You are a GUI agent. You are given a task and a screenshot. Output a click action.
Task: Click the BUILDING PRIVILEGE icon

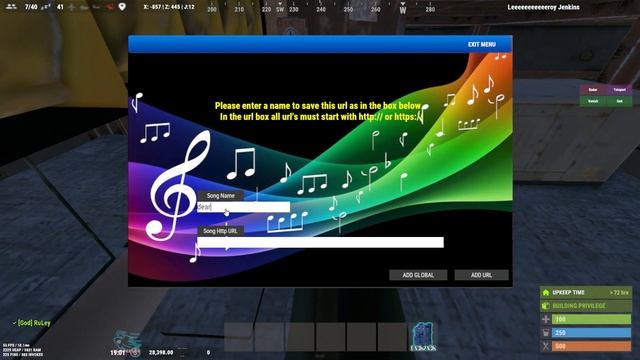pos(546,306)
